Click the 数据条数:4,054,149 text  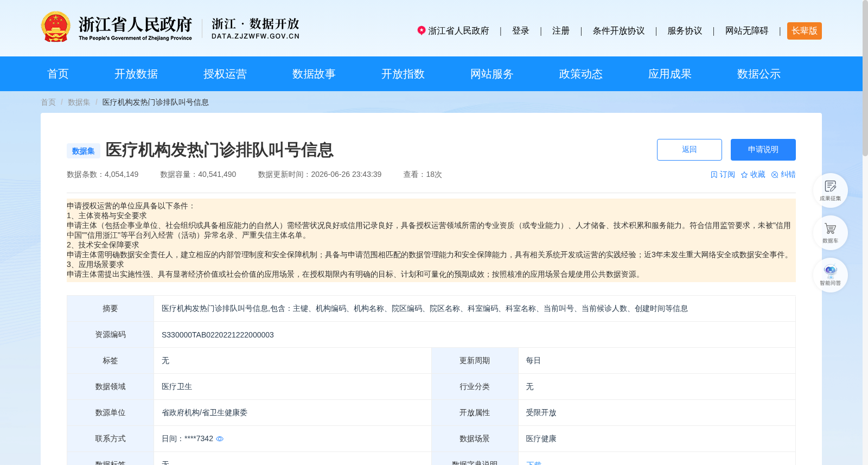point(103,175)
